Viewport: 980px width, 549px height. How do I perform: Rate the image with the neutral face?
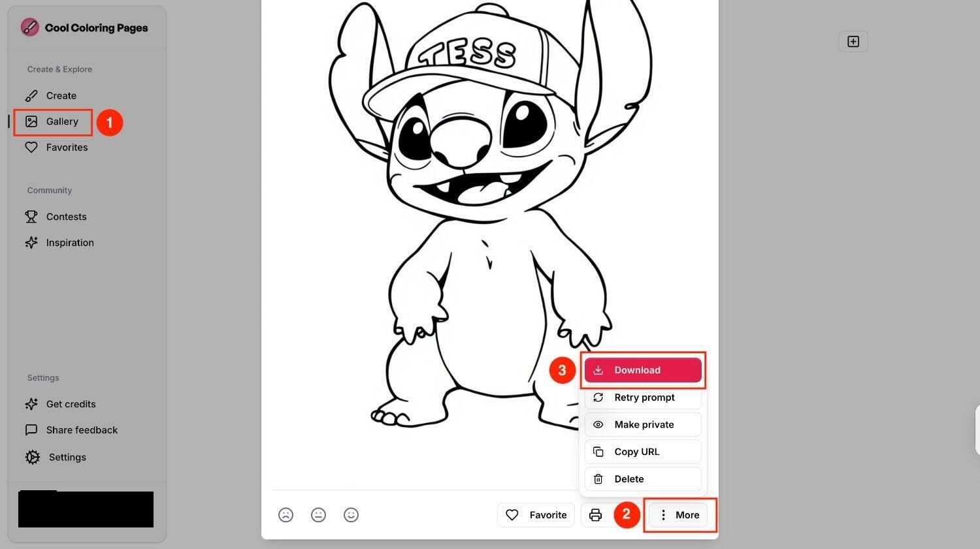[x=318, y=515]
